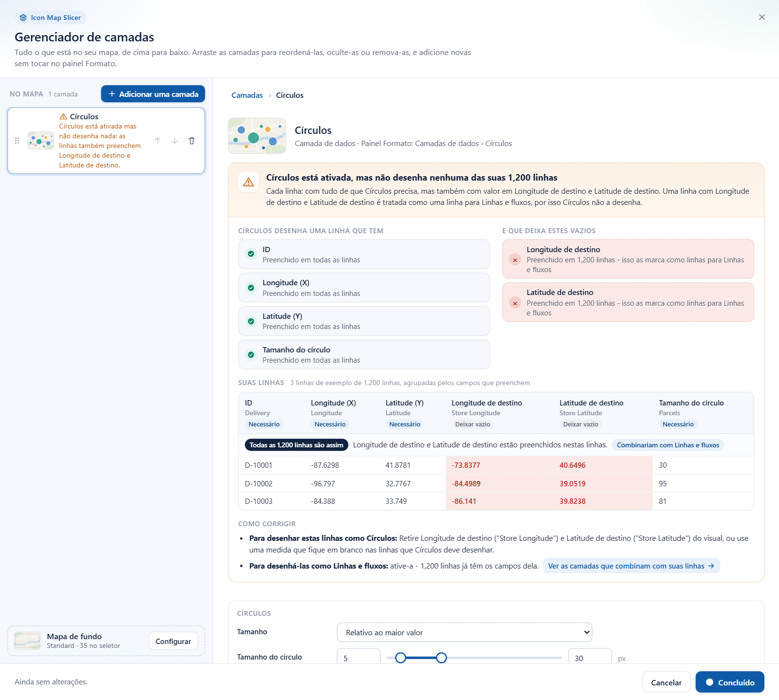The width and height of the screenshot is (779, 700).
Task: Click Configurar for Mapa de fundo
Action: 173,641
